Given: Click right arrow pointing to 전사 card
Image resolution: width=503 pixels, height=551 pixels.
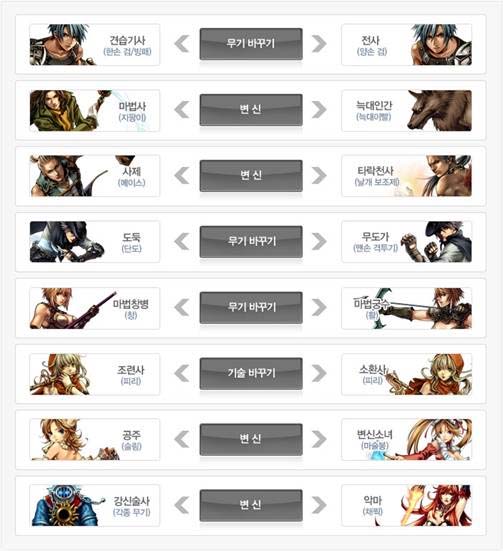Looking at the screenshot, I should (x=319, y=44).
